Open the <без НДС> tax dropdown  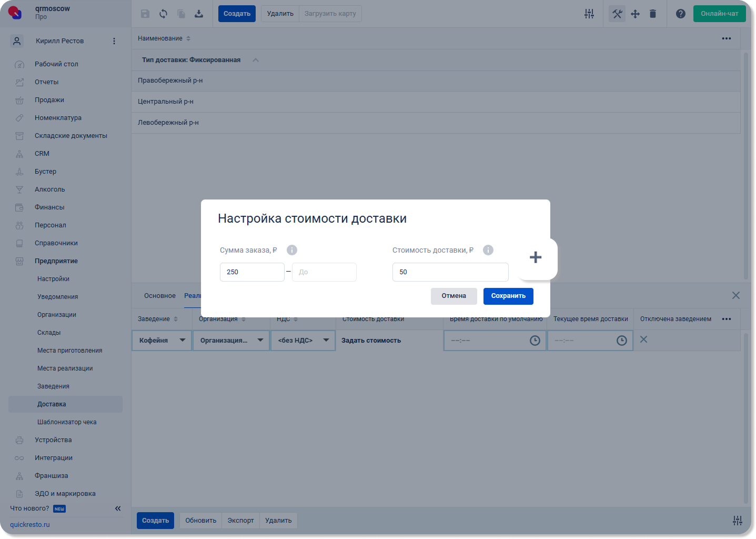[x=303, y=341]
